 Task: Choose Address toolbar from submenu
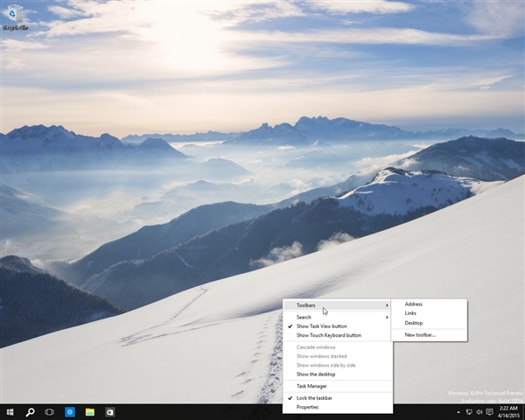(x=414, y=304)
